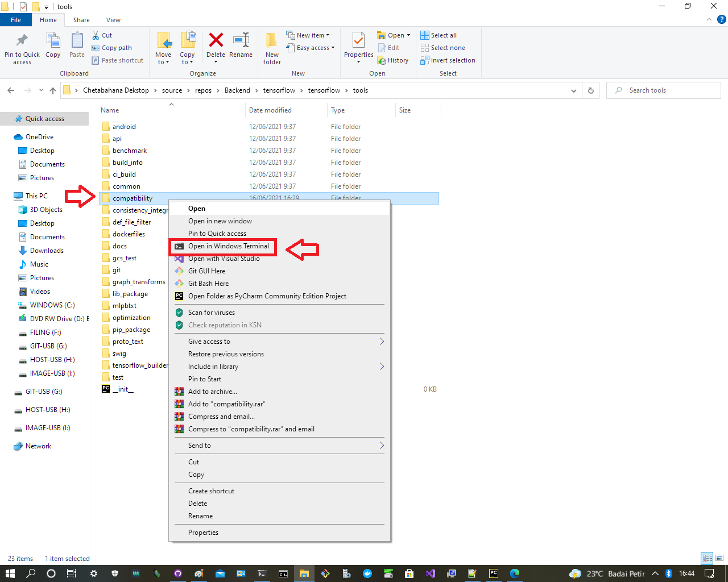Expand the Include in library submenu
The image size is (728, 582).
point(382,367)
